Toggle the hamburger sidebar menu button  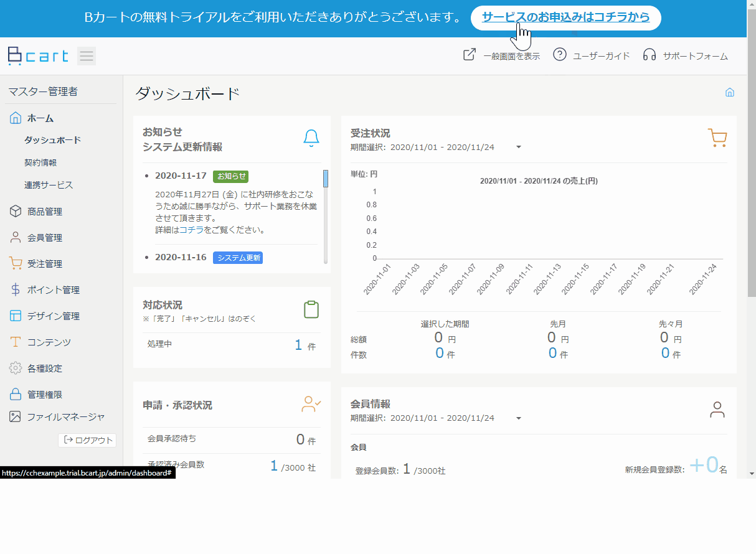pos(87,56)
